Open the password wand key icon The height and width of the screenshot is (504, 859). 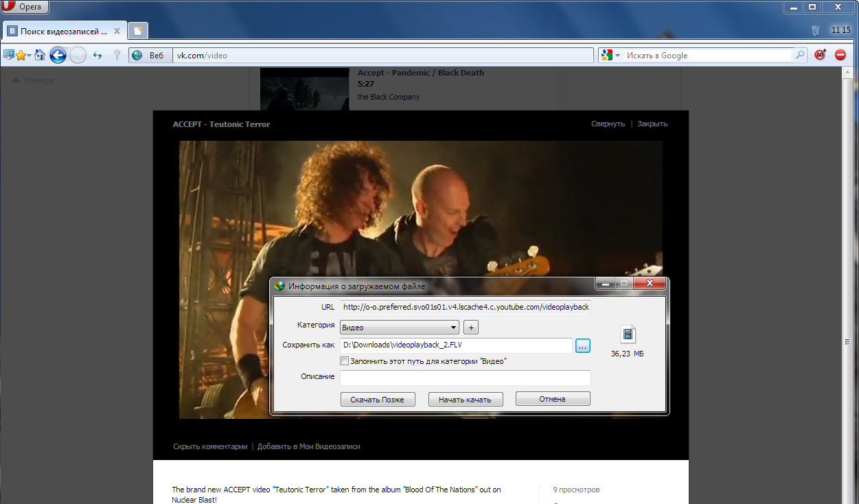point(117,56)
